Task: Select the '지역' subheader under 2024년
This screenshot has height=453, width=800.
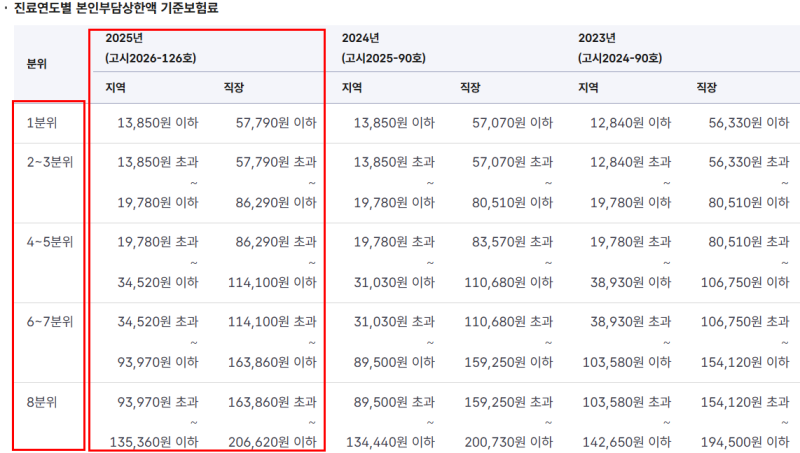Action: click(x=352, y=88)
